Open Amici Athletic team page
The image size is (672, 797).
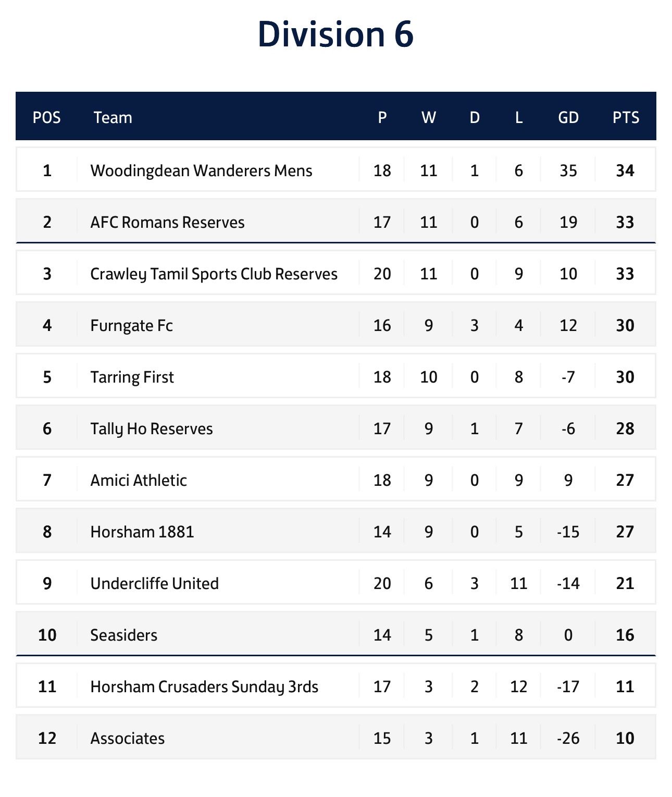pyautogui.click(x=139, y=480)
